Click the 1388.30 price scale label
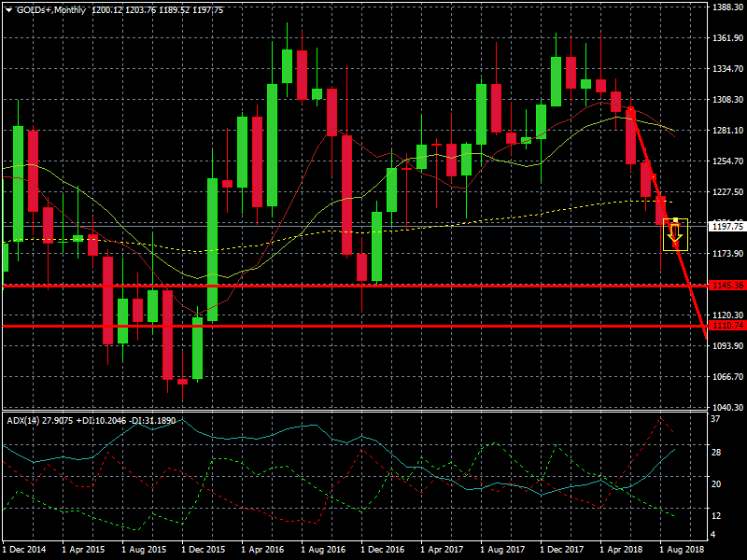This screenshot has height=560, width=747. click(x=726, y=7)
